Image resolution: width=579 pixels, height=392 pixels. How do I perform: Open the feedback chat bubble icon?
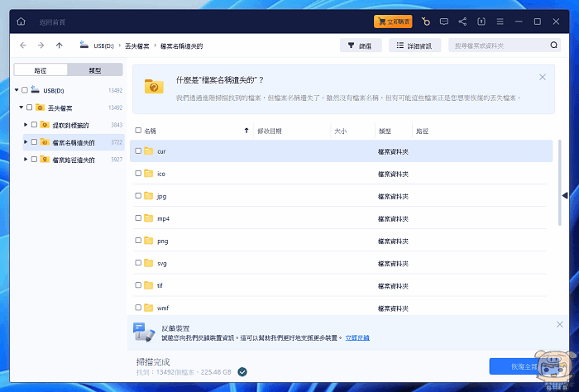[x=444, y=22]
